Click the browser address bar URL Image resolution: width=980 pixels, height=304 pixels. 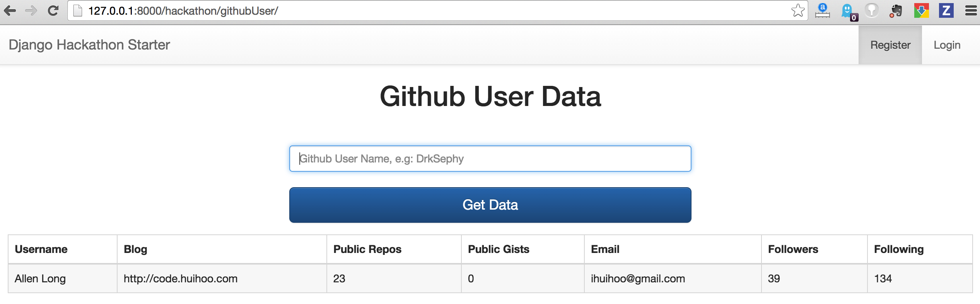click(183, 11)
